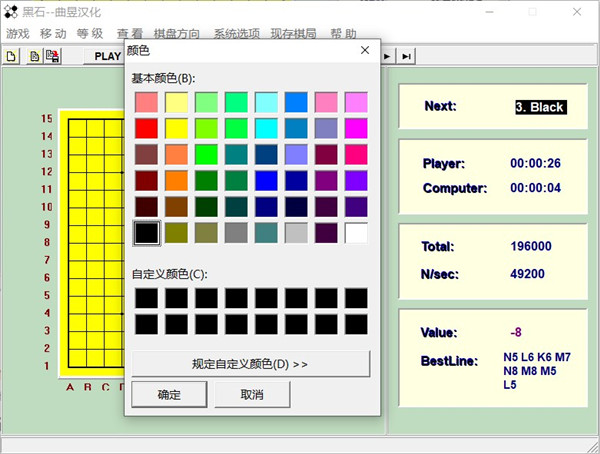600x454 pixels.
Task: Close the 颜色 dialog with X
Action: tap(365, 50)
